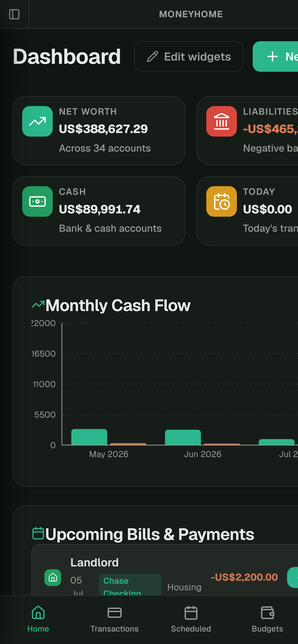Click the green Cash banknote icon
This screenshot has height=644, width=298.
37,201
